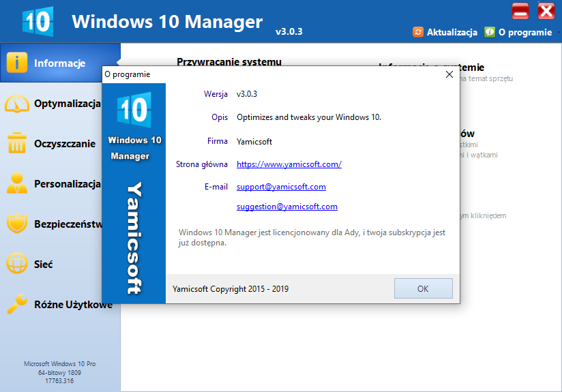Click the Personalizacja user icon
562x392 pixels.
click(x=17, y=183)
